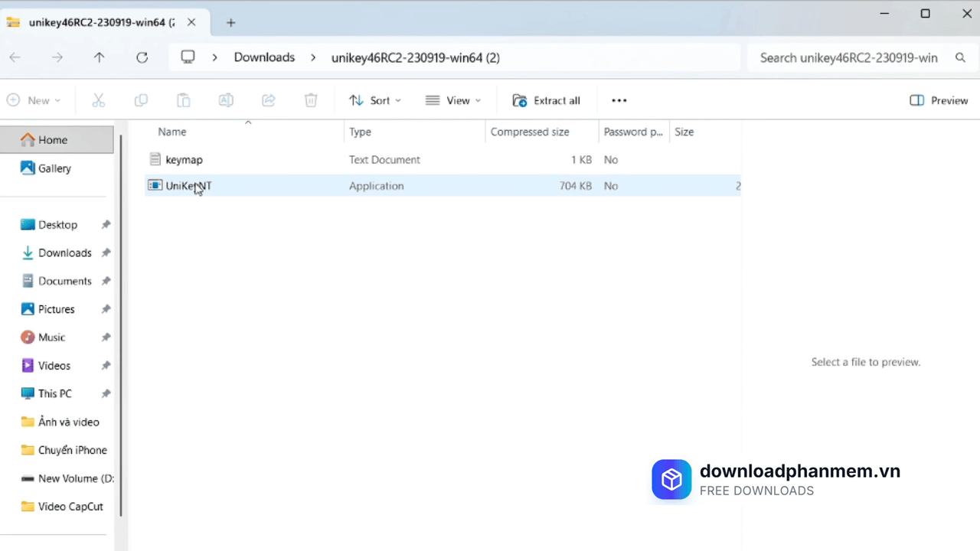Click the Delete trash icon
The height and width of the screenshot is (551, 980).
pyautogui.click(x=311, y=100)
